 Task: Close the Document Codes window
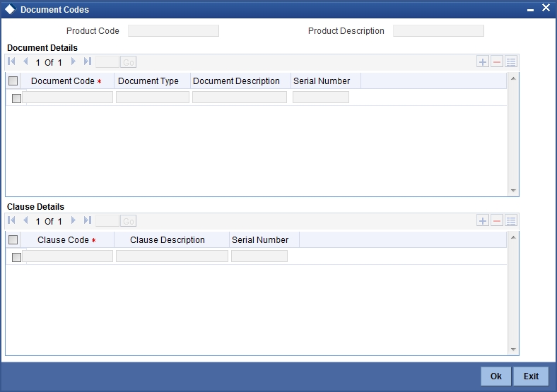[x=546, y=8]
